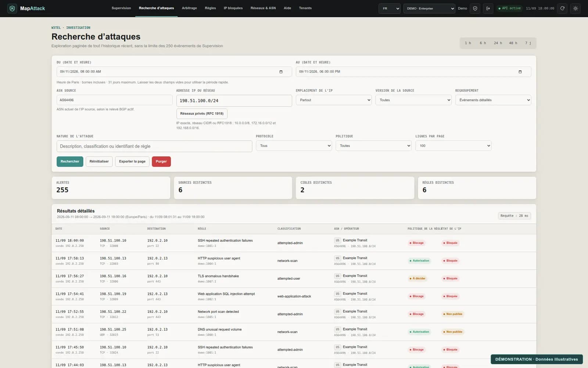The width and height of the screenshot is (588, 368).
Task: Click the Nature de l'attaque input field
Action: tap(154, 146)
